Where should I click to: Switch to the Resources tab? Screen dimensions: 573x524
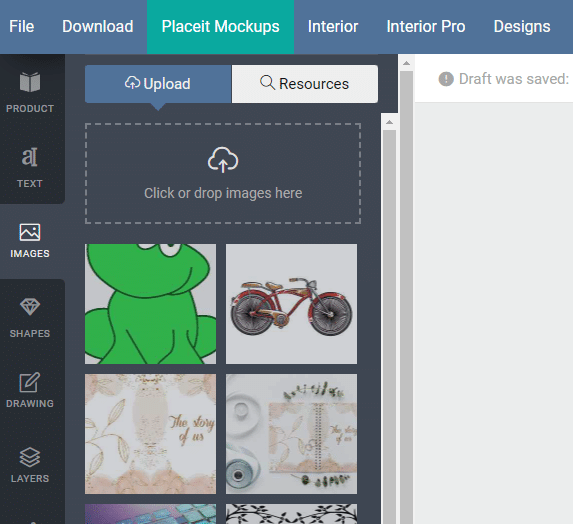(x=305, y=84)
